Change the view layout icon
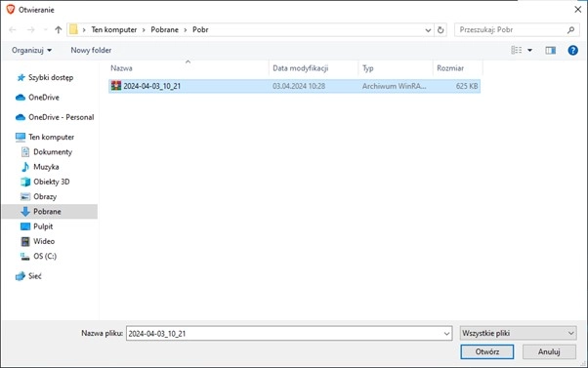The height and width of the screenshot is (368, 588). tap(517, 50)
